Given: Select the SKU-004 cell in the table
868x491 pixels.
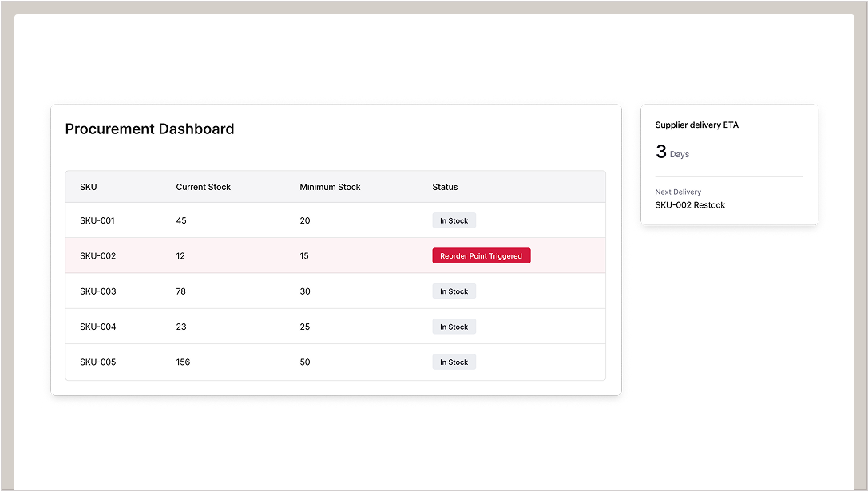Looking at the screenshot, I should point(97,327).
